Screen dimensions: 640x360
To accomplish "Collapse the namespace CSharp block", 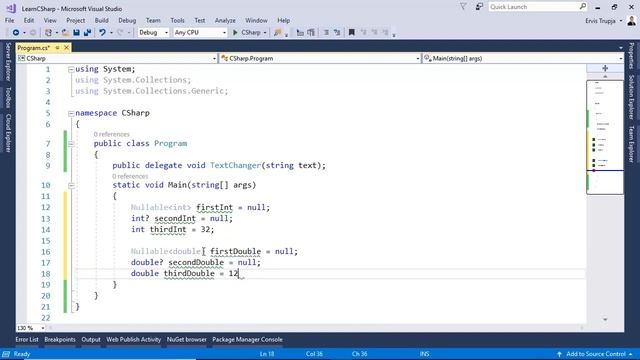I will click(71, 113).
